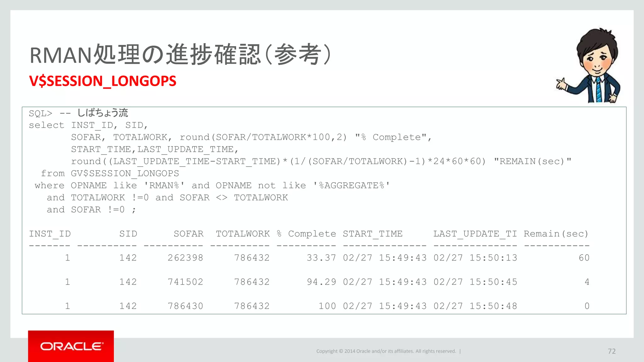This screenshot has width=644, height=362.
Task: Click the 'Remain(sec)' column header
Action: [x=556, y=234]
